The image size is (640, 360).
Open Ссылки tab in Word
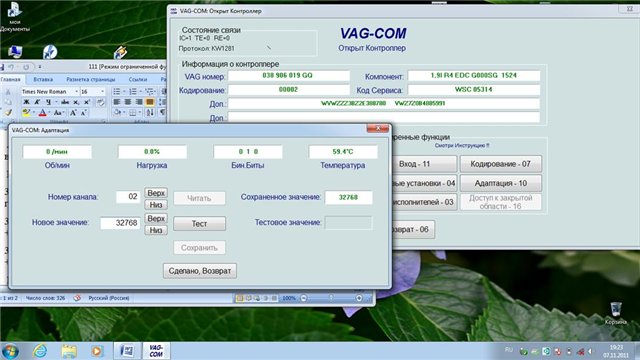138,79
